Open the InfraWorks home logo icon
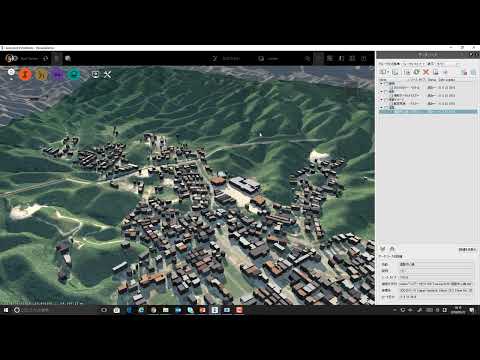This screenshot has width=480, height=360. coord(11,58)
